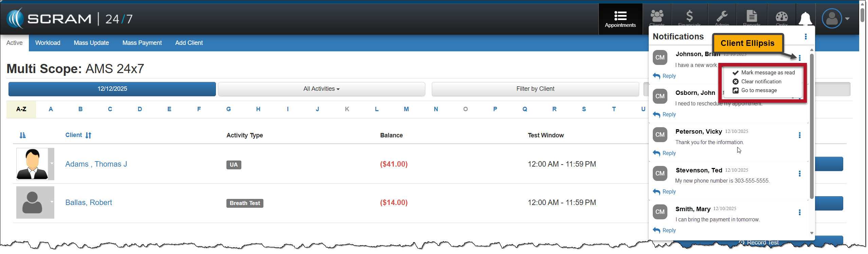Expand dropdown arrow beside Adams photo

pyautogui.click(x=52, y=164)
